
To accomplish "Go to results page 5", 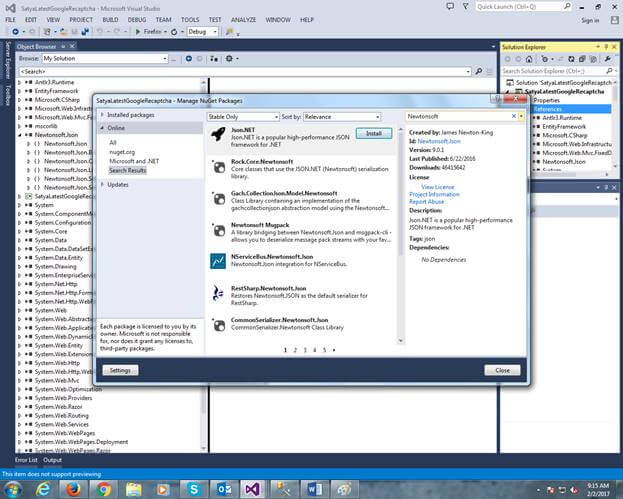I will [x=324, y=350].
